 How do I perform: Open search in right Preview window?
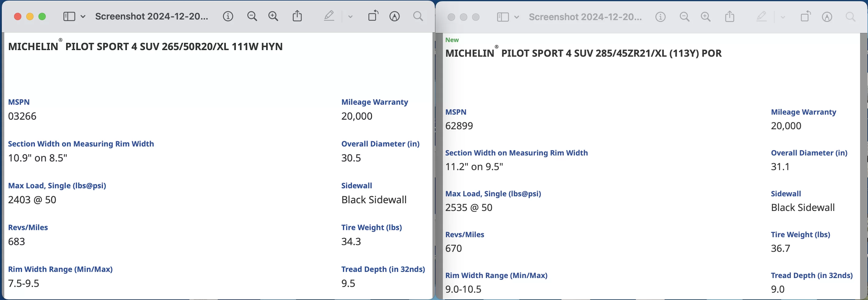[x=851, y=17]
